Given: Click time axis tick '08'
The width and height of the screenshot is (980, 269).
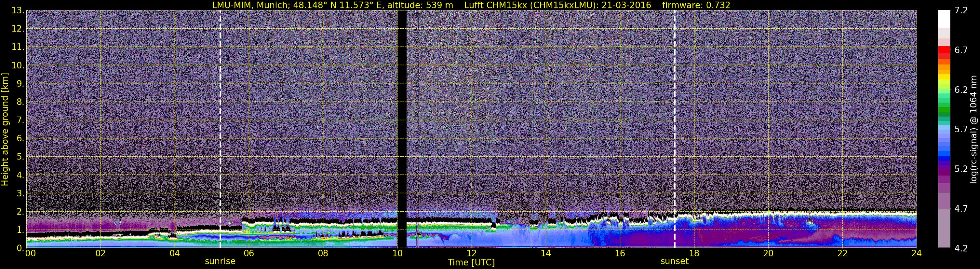Looking at the screenshot, I should (323, 254).
